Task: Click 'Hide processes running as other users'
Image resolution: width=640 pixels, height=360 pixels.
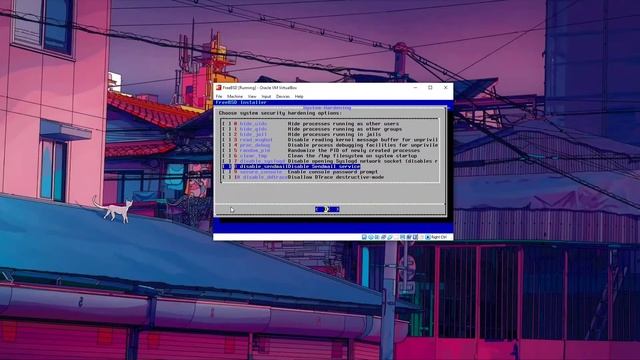Action: [x=343, y=124]
